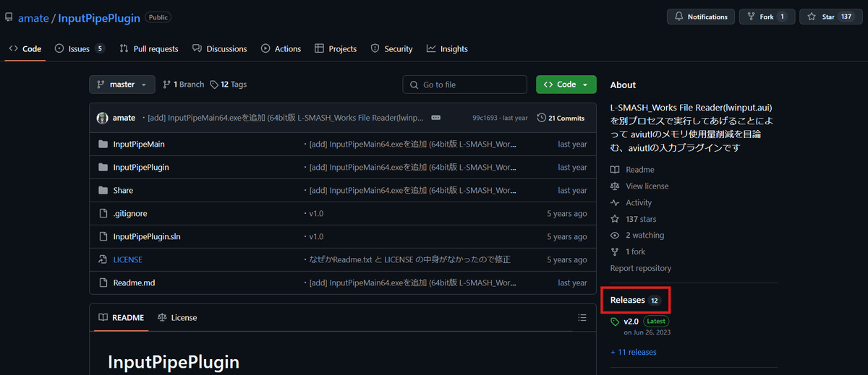Click the star icon beside 137 stars
This screenshot has width=868, height=375.
coord(615,219)
